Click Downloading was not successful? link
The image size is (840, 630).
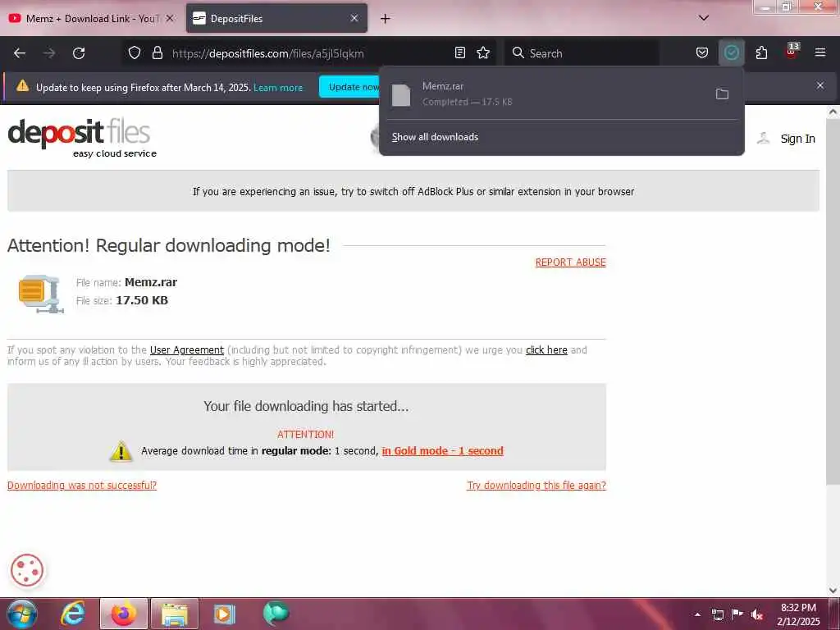(82, 486)
